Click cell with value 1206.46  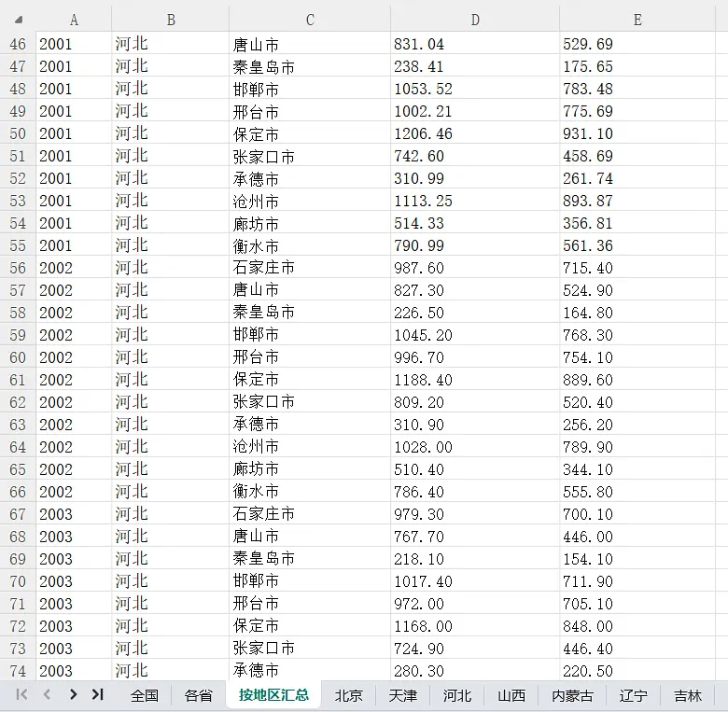[475, 133]
